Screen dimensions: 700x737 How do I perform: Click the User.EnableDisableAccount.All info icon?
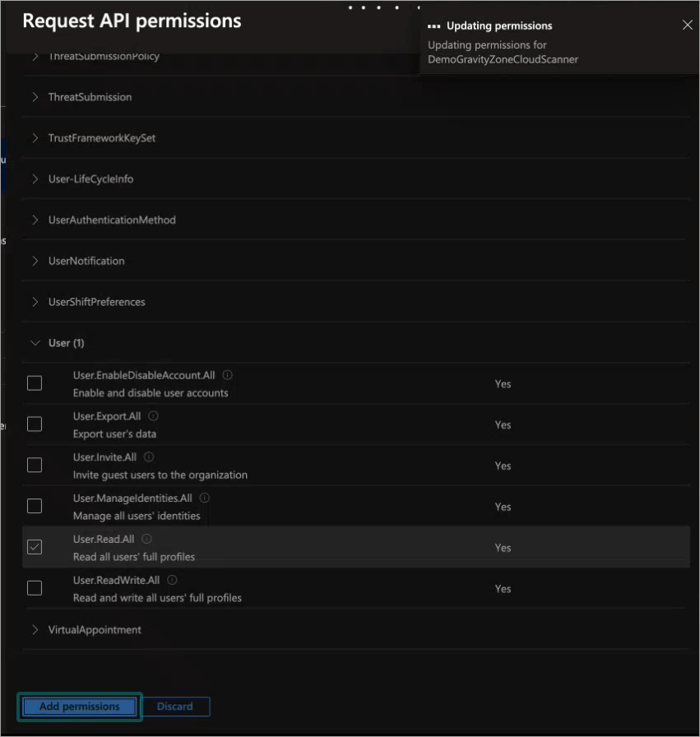[x=228, y=374]
